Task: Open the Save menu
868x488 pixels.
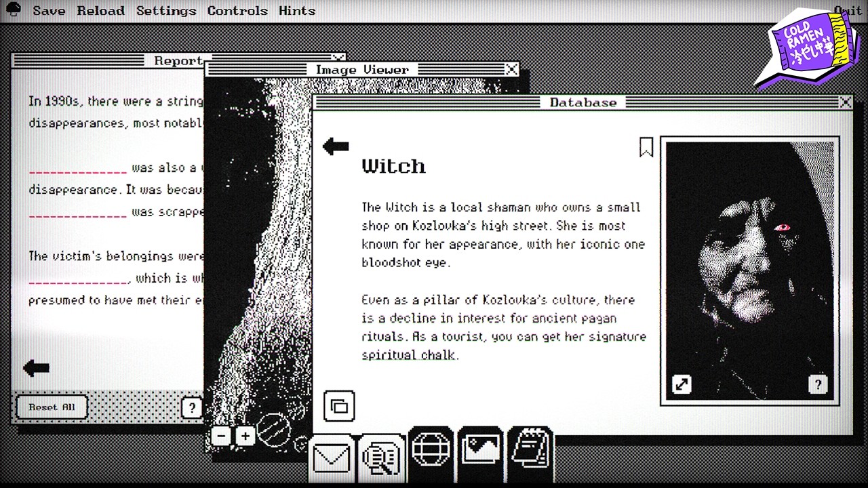Action: [49, 11]
